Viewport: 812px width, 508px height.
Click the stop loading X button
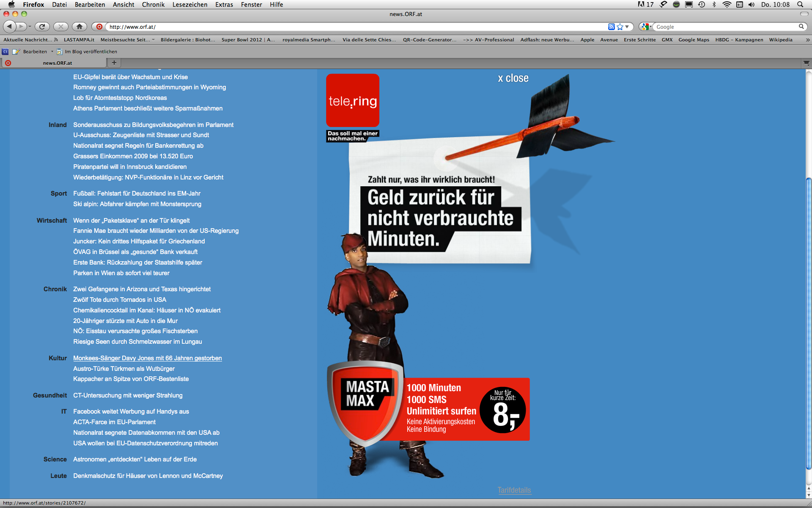61,26
